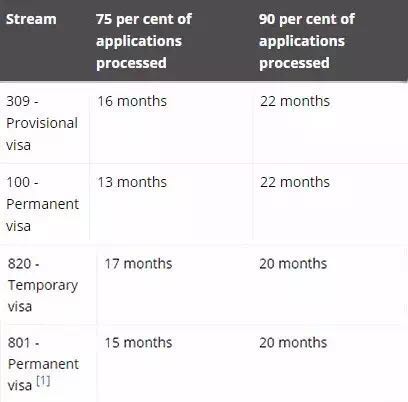
Task: Select the 90 per cent of applications processed header
Action: [307, 41]
